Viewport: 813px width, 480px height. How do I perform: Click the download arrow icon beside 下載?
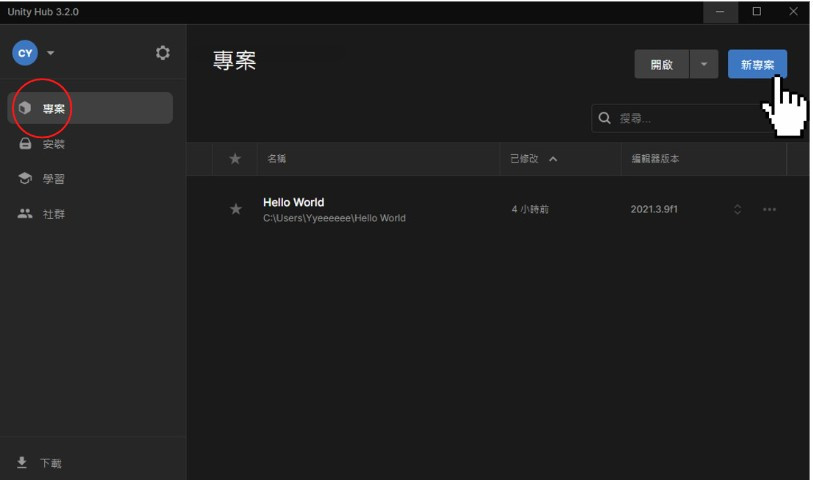point(22,462)
